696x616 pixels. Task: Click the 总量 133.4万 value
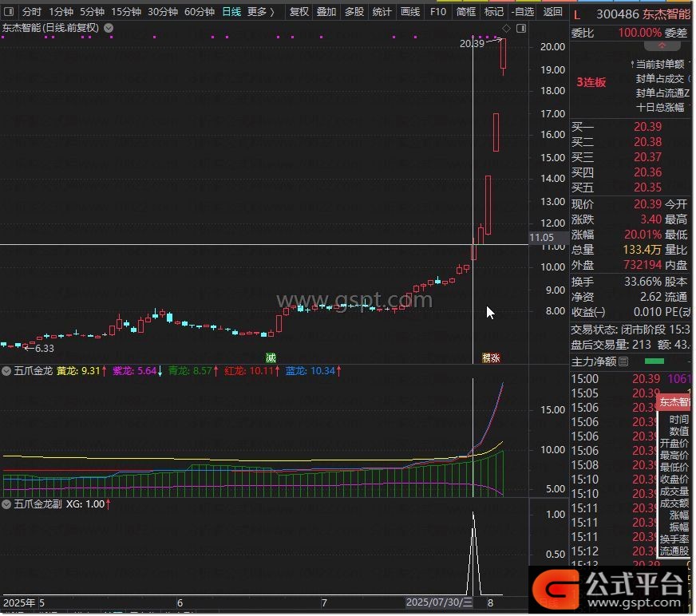pos(643,251)
